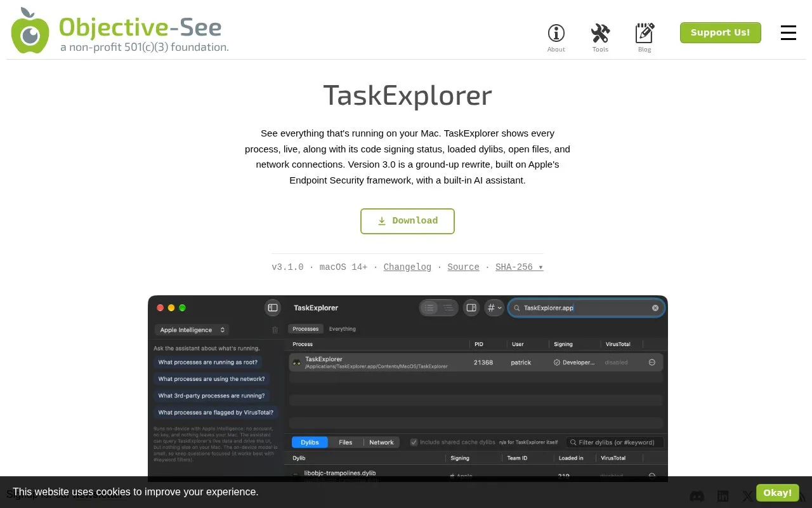This screenshot has height=508, width=812.
Task: Click the binoculars icon of TaskExplorer process
Action: coord(297,363)
